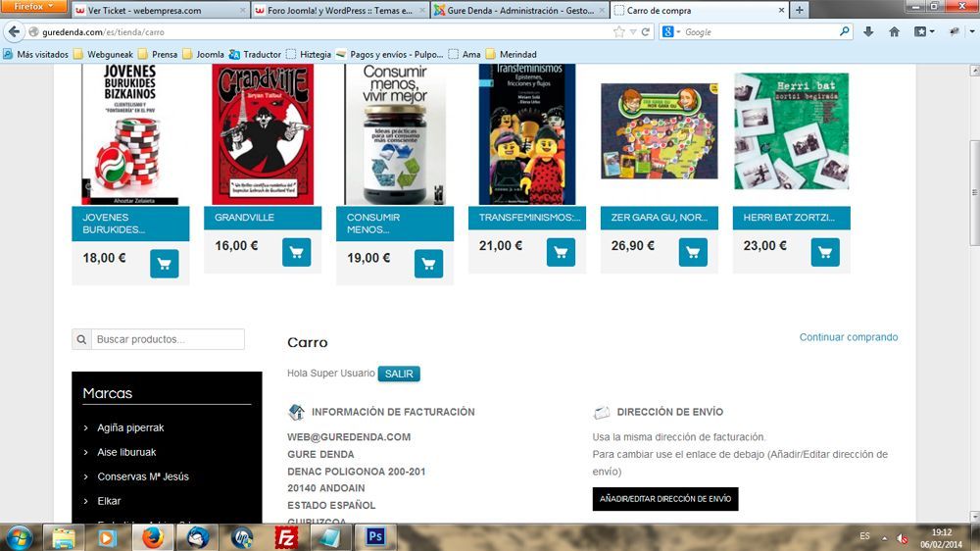Launch Windows Media Player from taskbar

pos(107,538)
